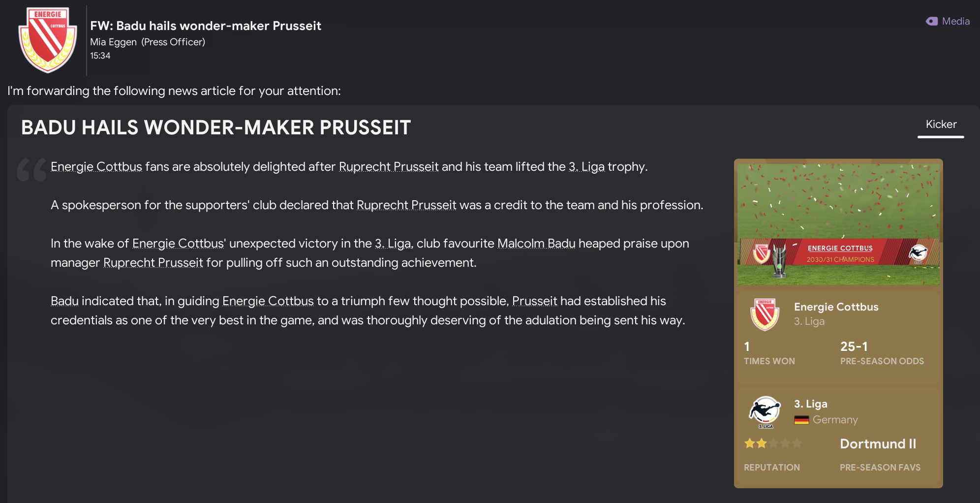
Task: Click the Badu link starting last paragraph
Action: click(64, 301)
